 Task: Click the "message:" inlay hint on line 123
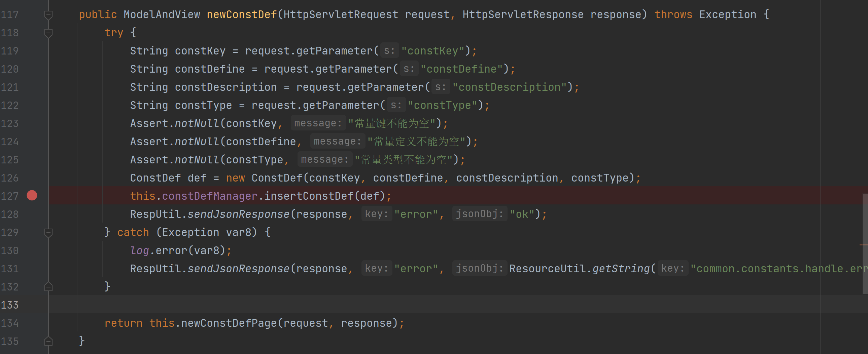tap(318, 123)
